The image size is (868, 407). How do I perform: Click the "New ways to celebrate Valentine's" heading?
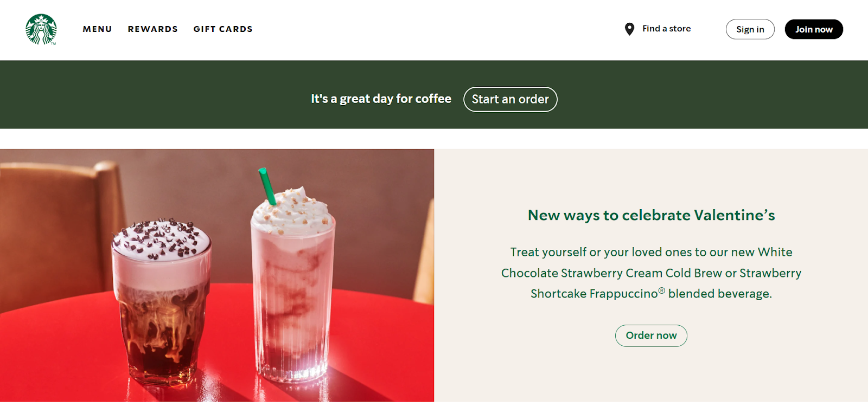click(x=651, y=215)
